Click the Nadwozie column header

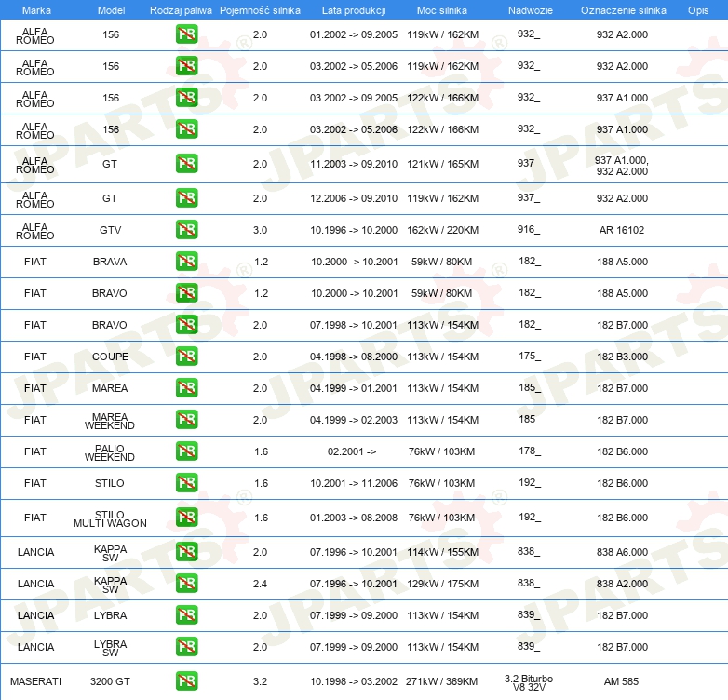click(531, 10)
